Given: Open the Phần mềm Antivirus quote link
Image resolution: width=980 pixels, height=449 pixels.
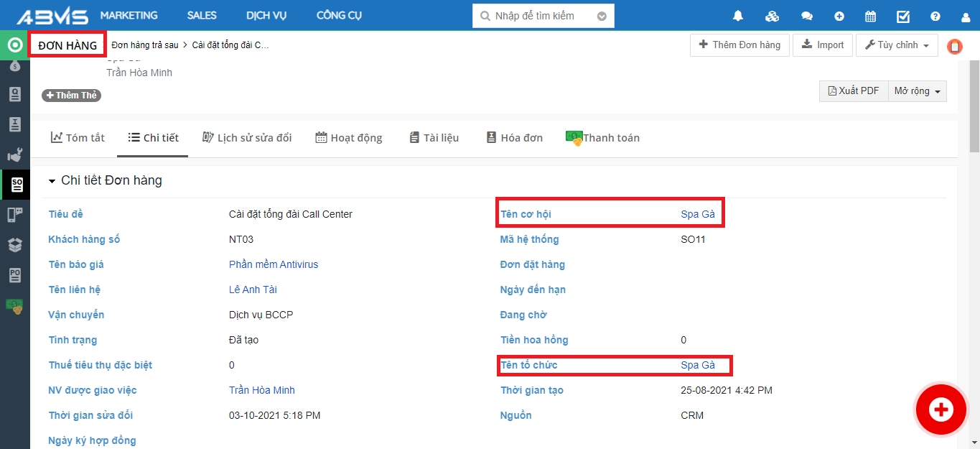Looking at the screenshot, I should pyautogui.click(x=273, y=264).
